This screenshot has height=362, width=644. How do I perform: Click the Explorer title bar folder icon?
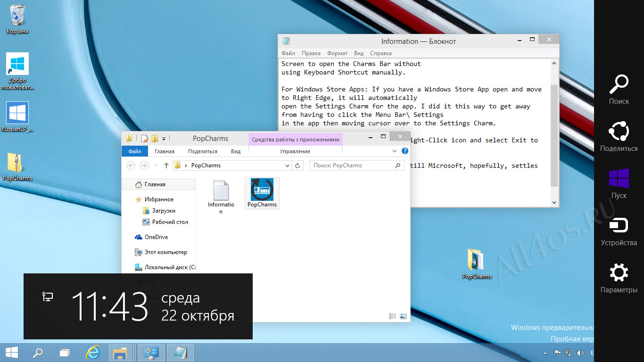coord(129,139)
